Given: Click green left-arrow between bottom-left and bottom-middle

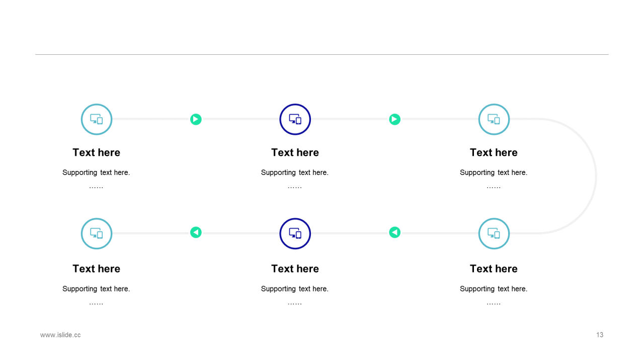Looking at the screenshot, I should tap(196, 232).
